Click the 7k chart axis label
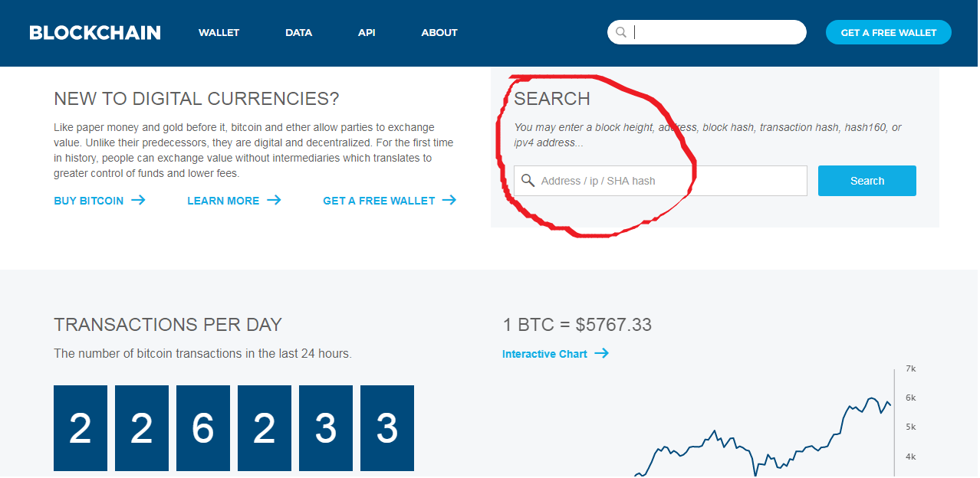The image size is (980, 478). tap(911, 369)
